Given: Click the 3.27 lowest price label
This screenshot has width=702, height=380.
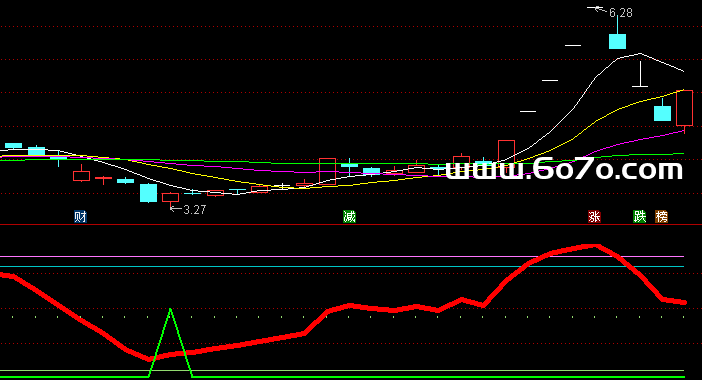Looking at the screenshot, I should click(195, 209).
